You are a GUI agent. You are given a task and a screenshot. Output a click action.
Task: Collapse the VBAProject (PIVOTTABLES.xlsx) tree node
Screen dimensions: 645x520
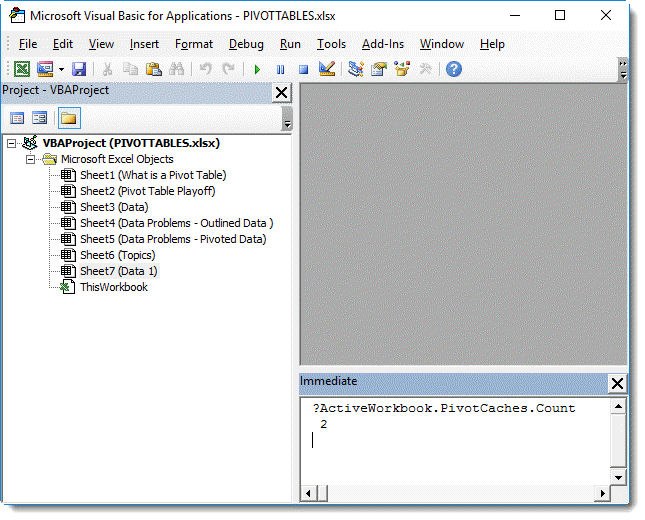coord(12,143)
